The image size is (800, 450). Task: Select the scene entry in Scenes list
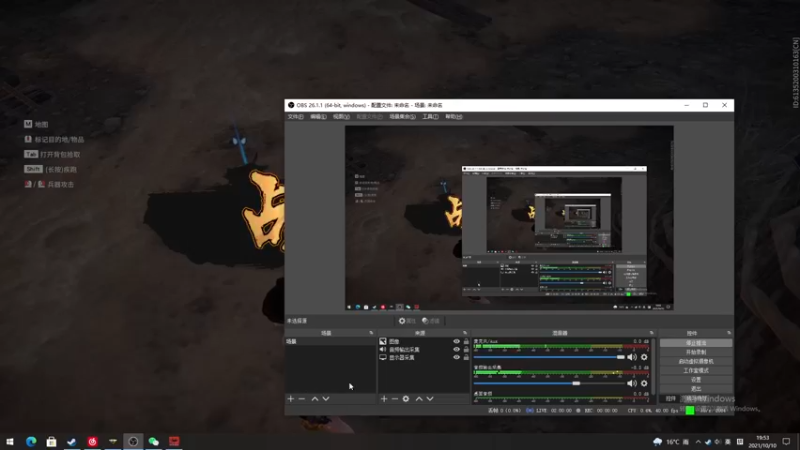(x=330, y=341)
